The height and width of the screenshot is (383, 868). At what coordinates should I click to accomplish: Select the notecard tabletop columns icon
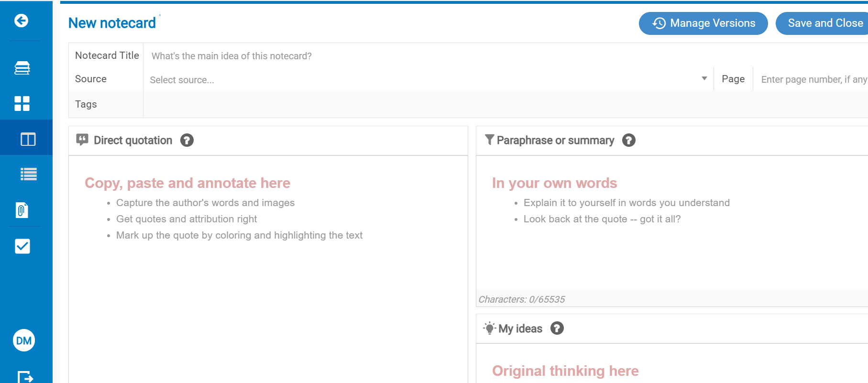click(x=28, y=139)
